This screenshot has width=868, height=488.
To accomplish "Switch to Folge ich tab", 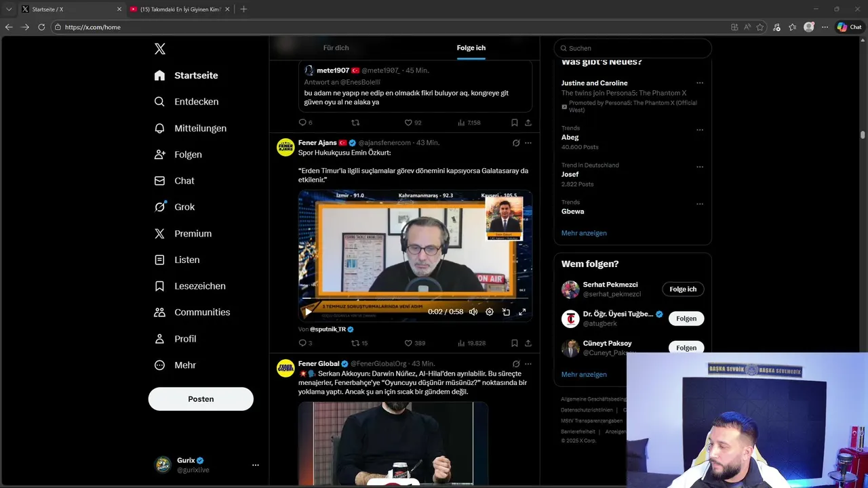I will [x=471, y=48].
